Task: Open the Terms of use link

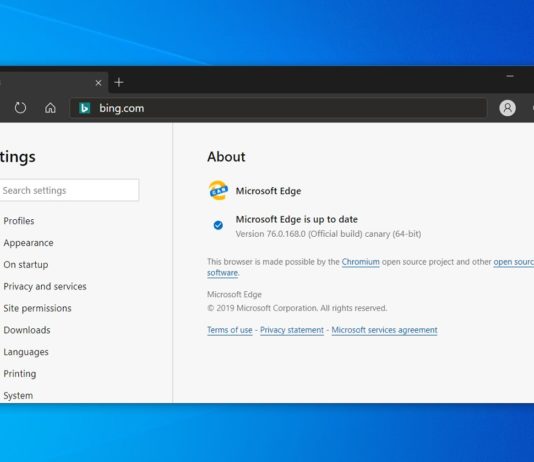Action: tap(230, 330)
